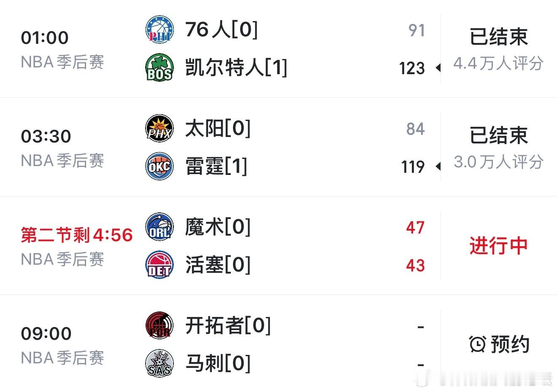Click the Trail Blazers (POR) logo

160,325
